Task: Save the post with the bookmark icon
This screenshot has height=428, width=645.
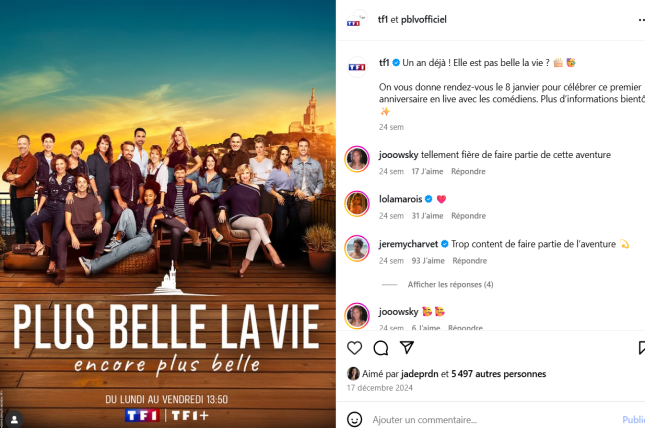Action: coord(641,348)
